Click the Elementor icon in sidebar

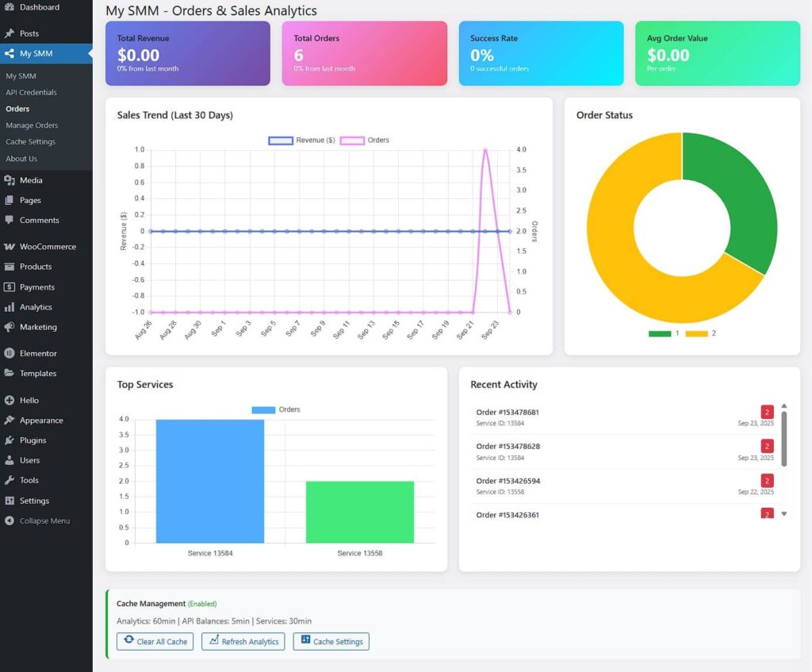10,353
